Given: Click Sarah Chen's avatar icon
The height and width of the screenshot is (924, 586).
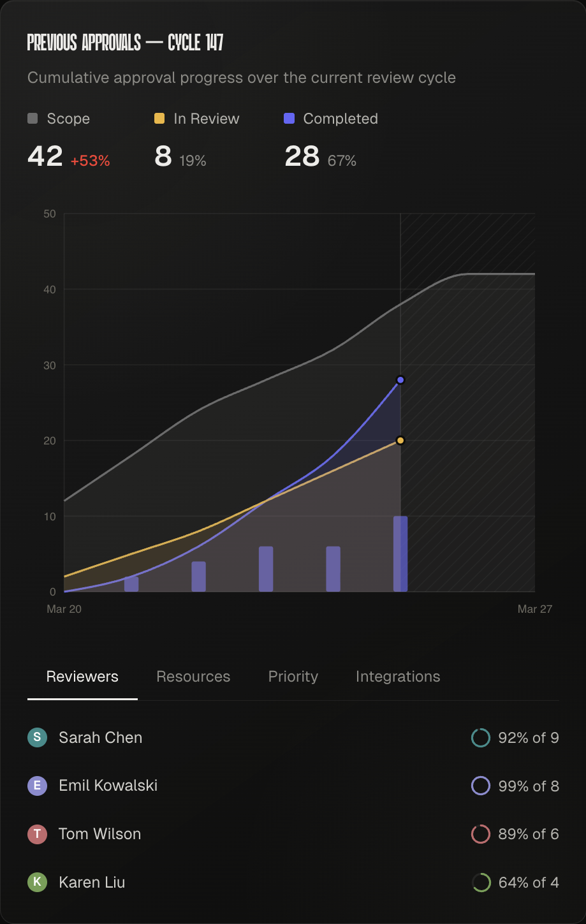Looking at the screenshot, I should [37, 738].
